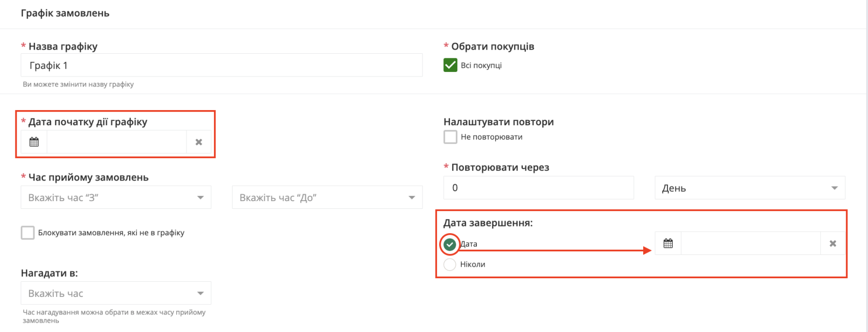Uncheck the 'Всі покупці' checkbox

[451, 65]
